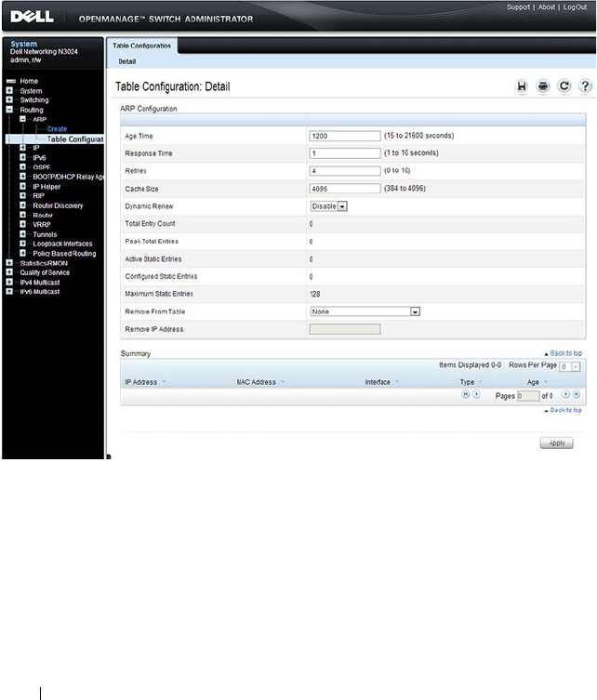The image size is (597, 700).
Task: Open the Dynamic Renew dropdown
Action: (x=328, y=206)
